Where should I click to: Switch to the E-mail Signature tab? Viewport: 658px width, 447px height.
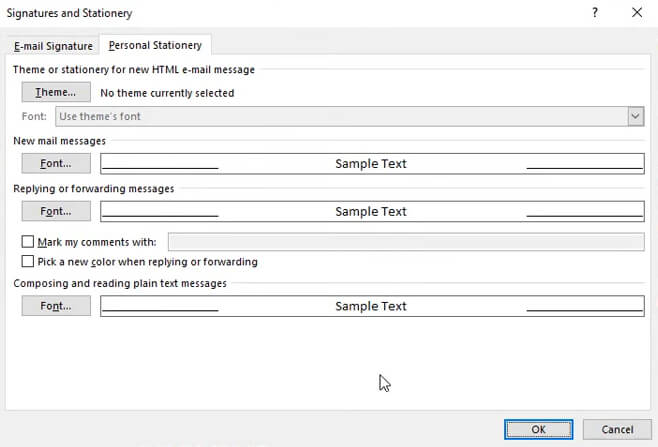[53, 46]
